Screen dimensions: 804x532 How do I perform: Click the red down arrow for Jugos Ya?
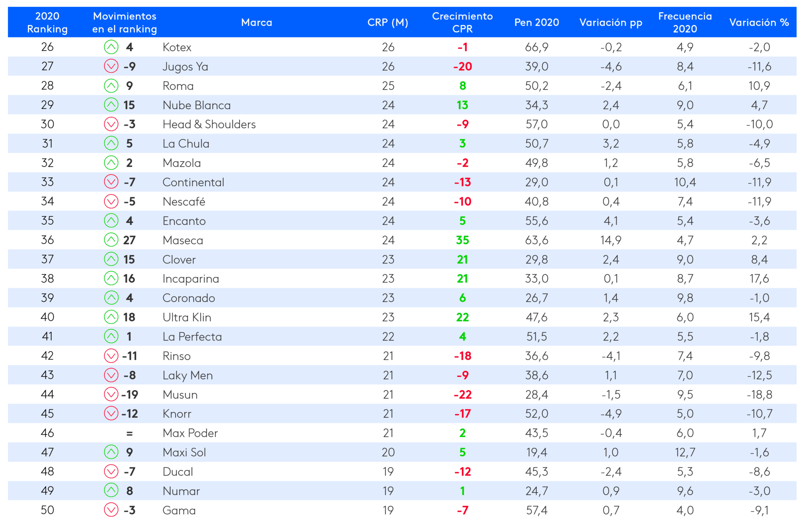pyautogui.click(x=111, y=66)
